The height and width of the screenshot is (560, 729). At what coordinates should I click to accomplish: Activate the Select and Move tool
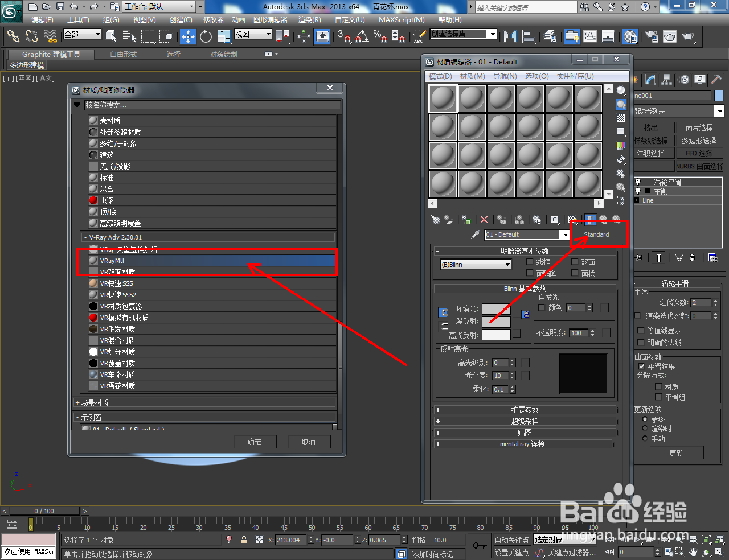[x=187, y=36]
